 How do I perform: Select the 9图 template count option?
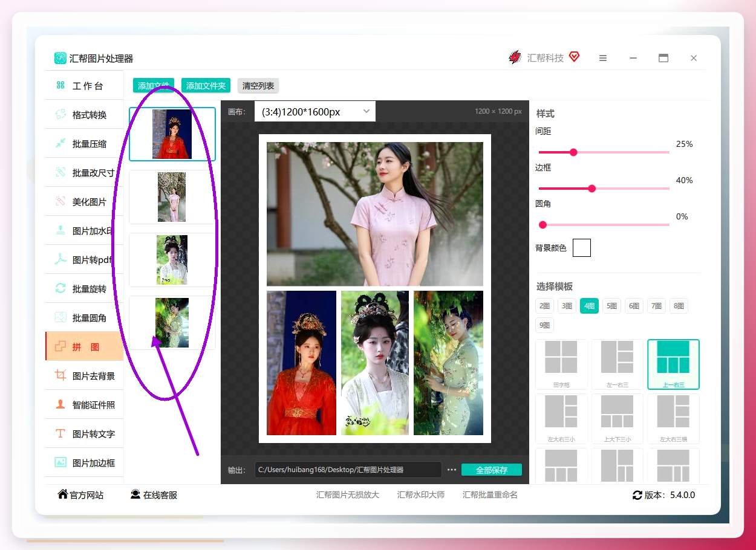click(x=545, y=325)
